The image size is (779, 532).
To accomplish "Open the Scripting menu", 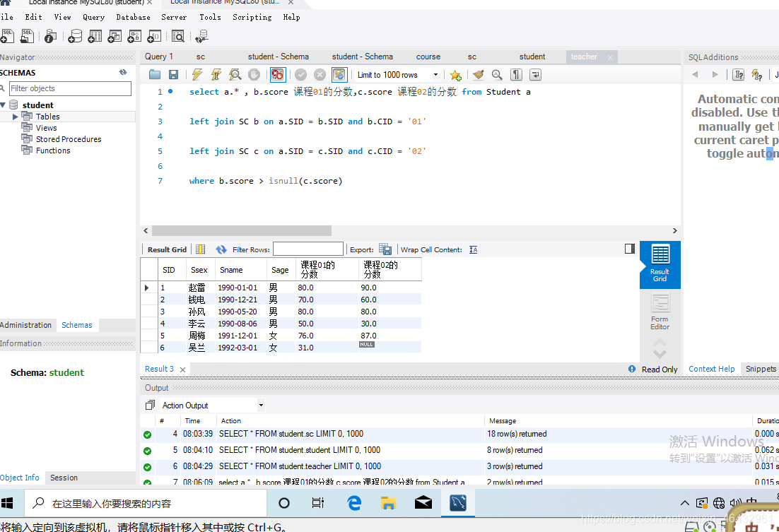I will pos(252,17).
